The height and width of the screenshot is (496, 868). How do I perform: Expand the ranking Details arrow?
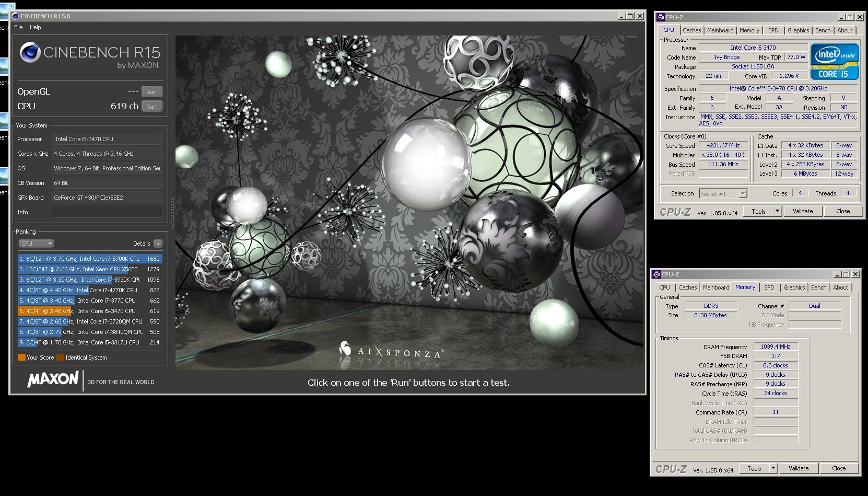click(x=158, y=244)
